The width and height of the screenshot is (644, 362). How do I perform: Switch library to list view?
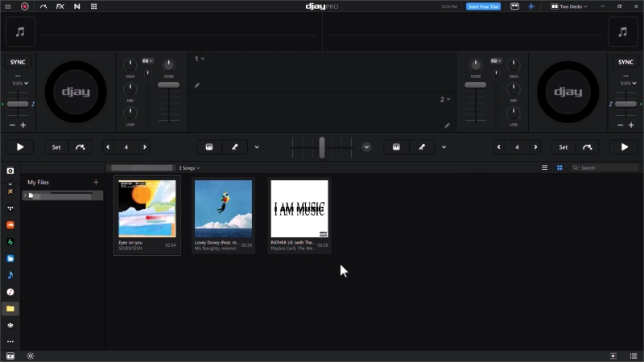[x=545, y=167]
